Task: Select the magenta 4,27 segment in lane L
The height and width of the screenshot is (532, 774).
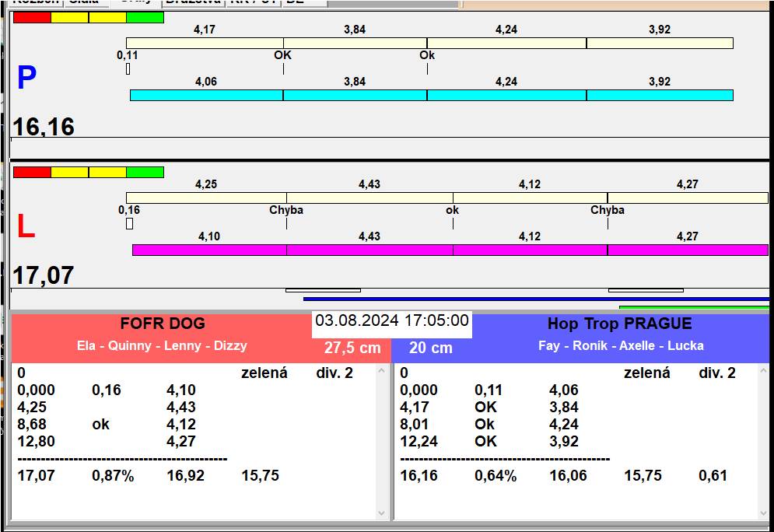Action: pyautogui.click(x=688, y=250)
